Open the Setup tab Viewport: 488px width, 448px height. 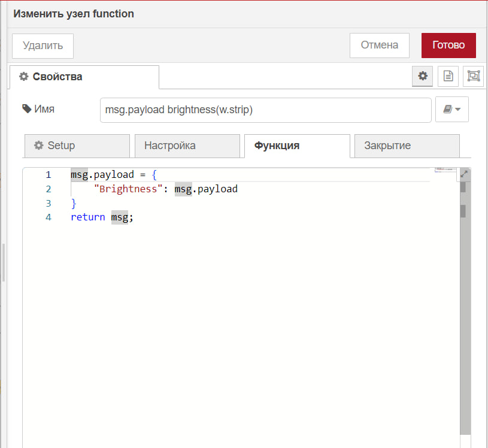click(x=77, y=146)
